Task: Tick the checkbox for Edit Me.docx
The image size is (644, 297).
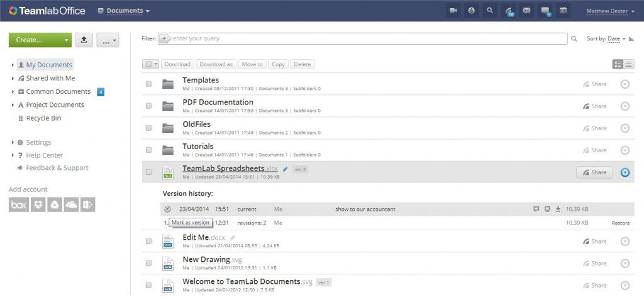Action: (x=148, y=241)
